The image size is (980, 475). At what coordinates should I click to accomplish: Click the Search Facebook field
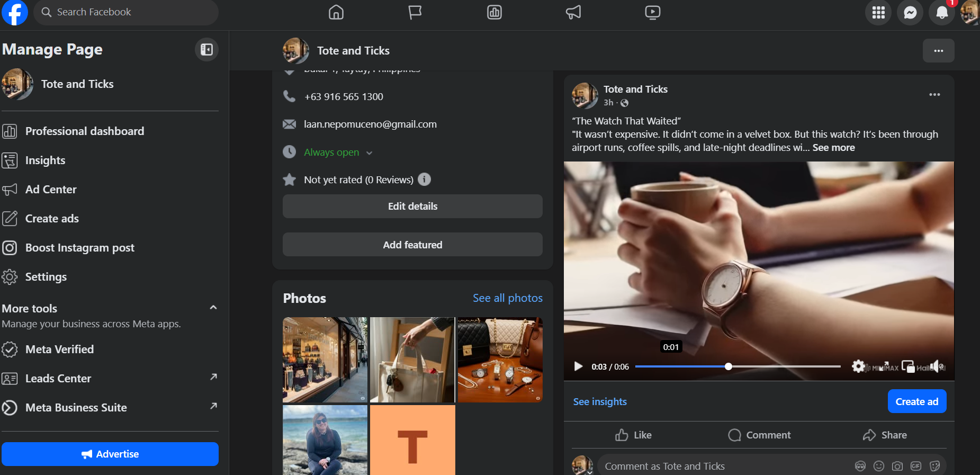[x=127, y=12]
